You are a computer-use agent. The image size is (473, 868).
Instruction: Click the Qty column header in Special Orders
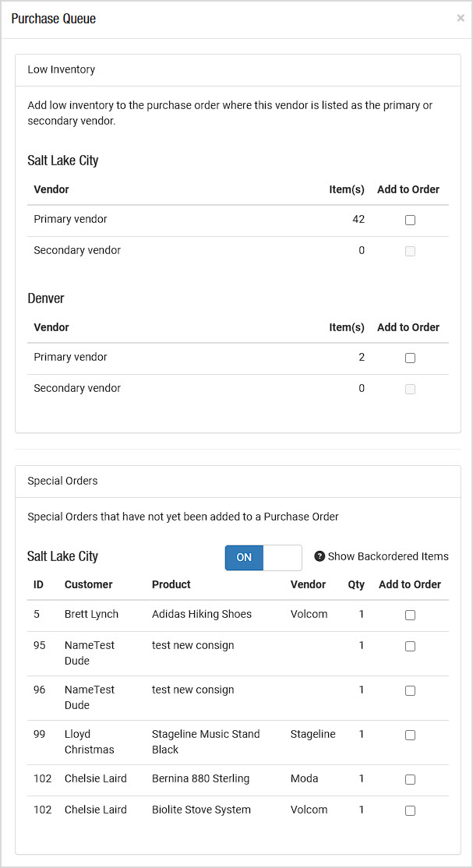(356, 584)
